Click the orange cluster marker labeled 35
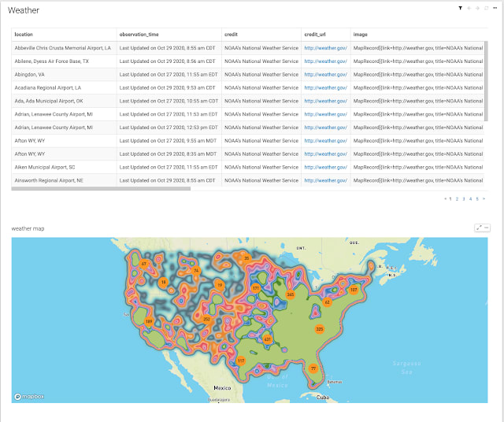This screenshot has height=422, width=504. pos(246,258)
